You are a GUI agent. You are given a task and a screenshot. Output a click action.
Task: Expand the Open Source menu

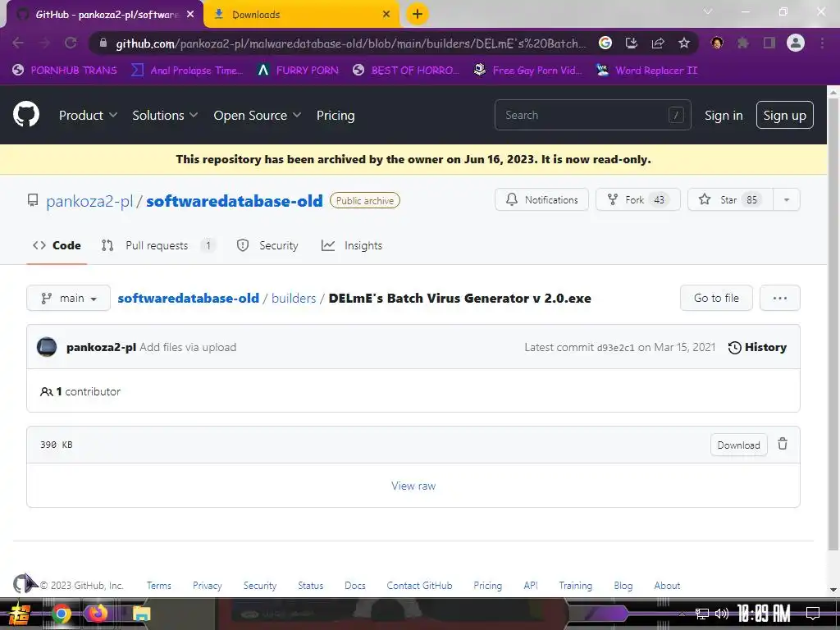click(x=257, y=115)
